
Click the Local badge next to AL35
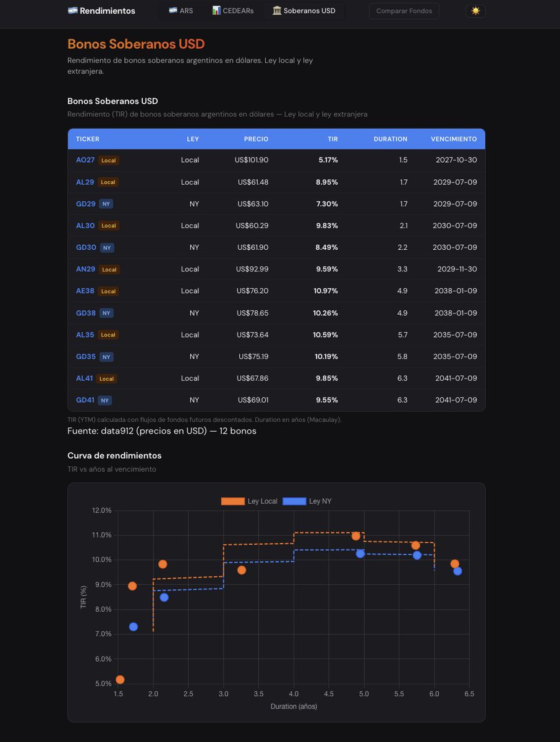pyautogui.click(x=108, y=335)
